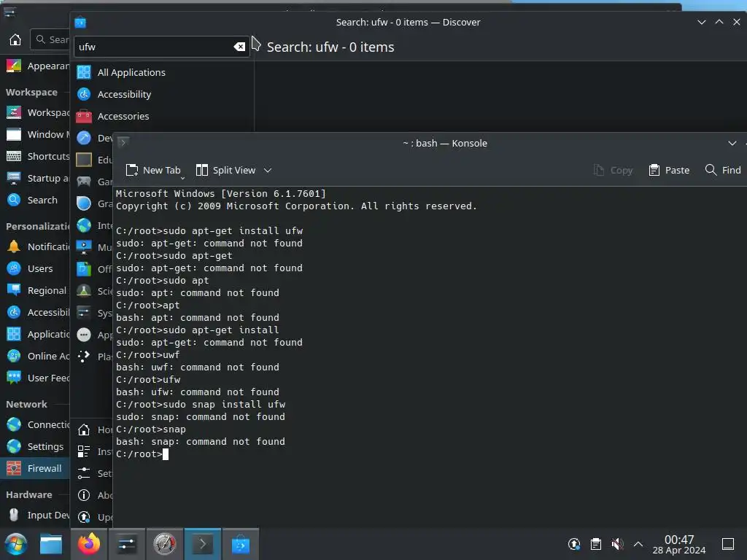The height and width of the screenshot is (560, 747).
Task: Click the Home icon in System Settings
Action: (x=15, y=39)
